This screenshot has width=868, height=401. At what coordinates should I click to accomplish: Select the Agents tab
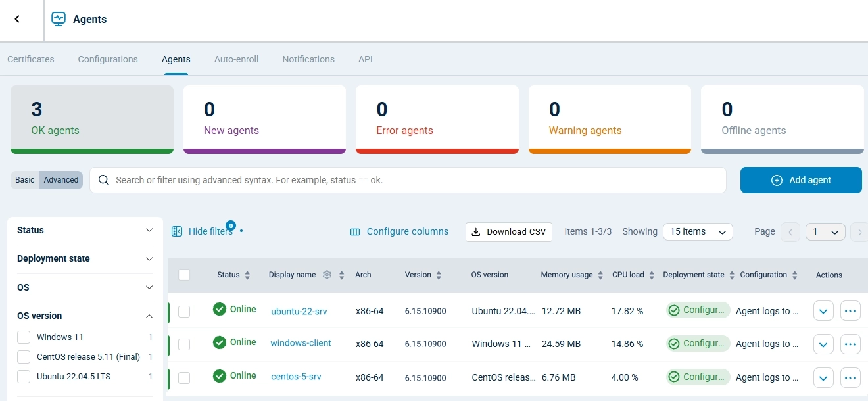[x=176, y=59]
